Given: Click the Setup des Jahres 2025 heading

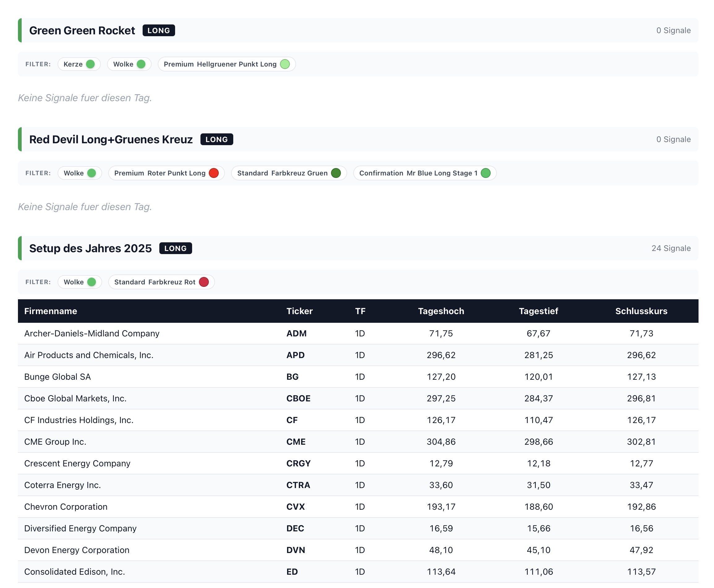Looking at the screenshot, I should click(90, 248).
